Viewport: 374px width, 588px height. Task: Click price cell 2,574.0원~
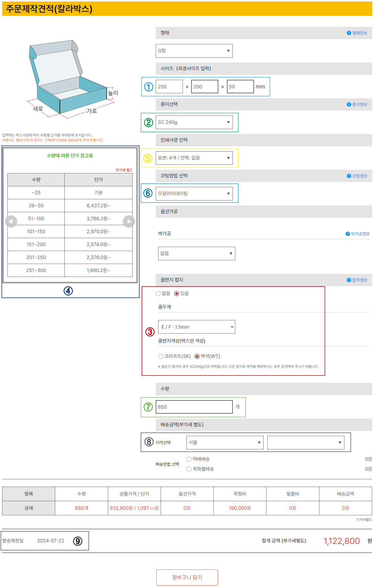(98, 244)
